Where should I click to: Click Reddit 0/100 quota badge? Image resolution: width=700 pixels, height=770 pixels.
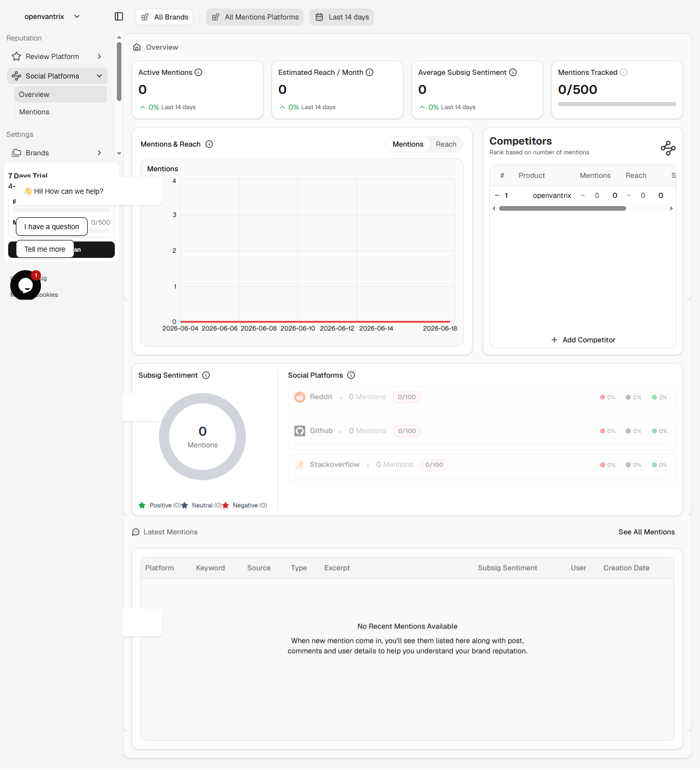click(x=407, y=397)
